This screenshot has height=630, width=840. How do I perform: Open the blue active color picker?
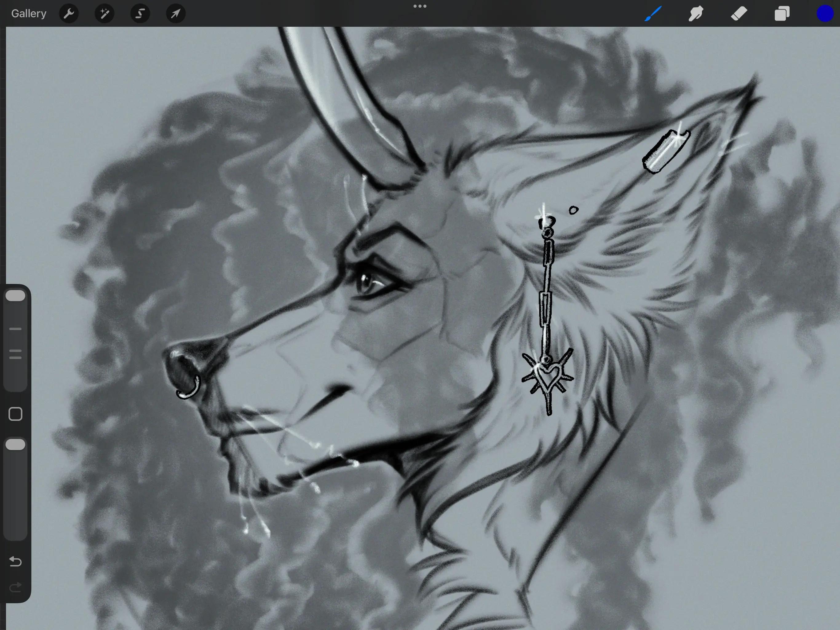[825, 14]
